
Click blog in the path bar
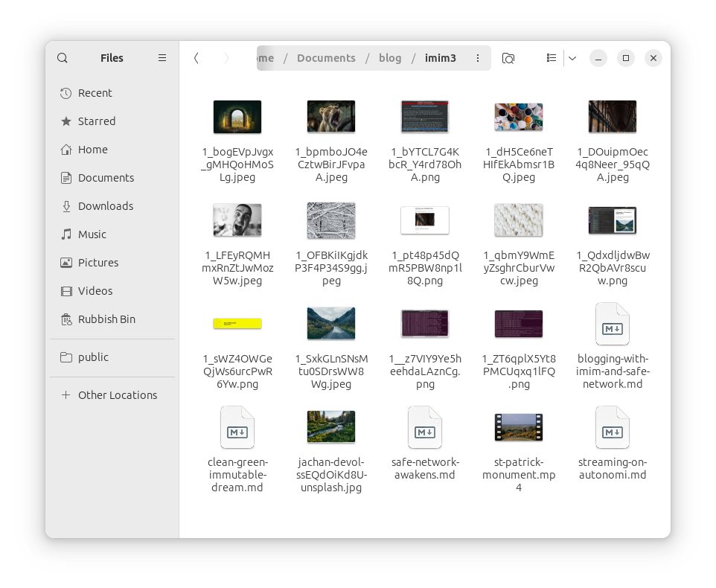click(390, 58)
